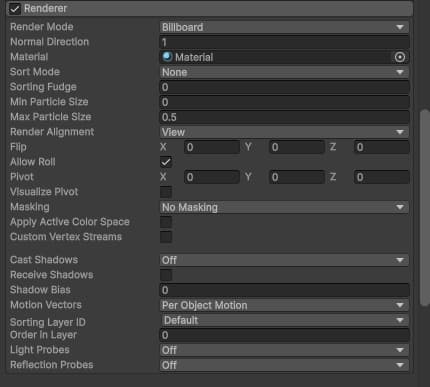The height and width of the screenshot is (387, 430).
Task: Click the Pivot Z axis label
Action: [333, 177]
